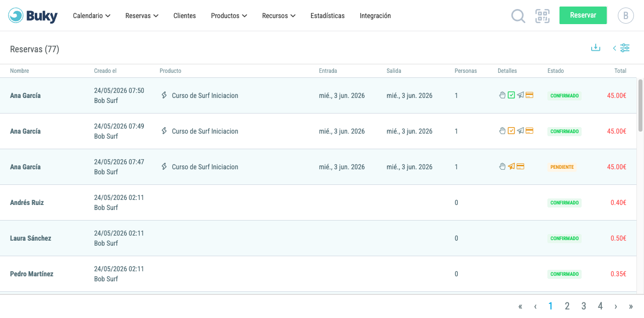Expand the Calendario dropdown menu

pyautogui.click(x=92, y=16)
